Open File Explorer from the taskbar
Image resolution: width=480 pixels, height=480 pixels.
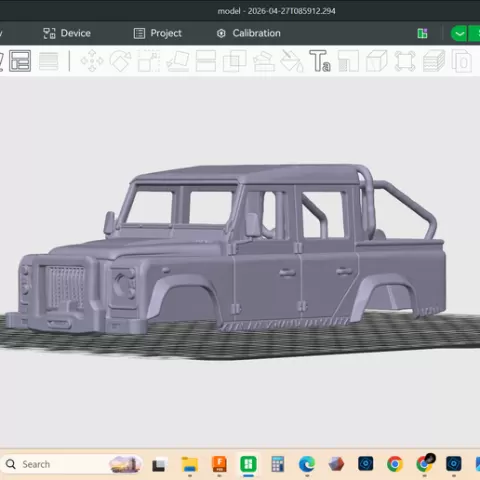[x=190, y=464]
